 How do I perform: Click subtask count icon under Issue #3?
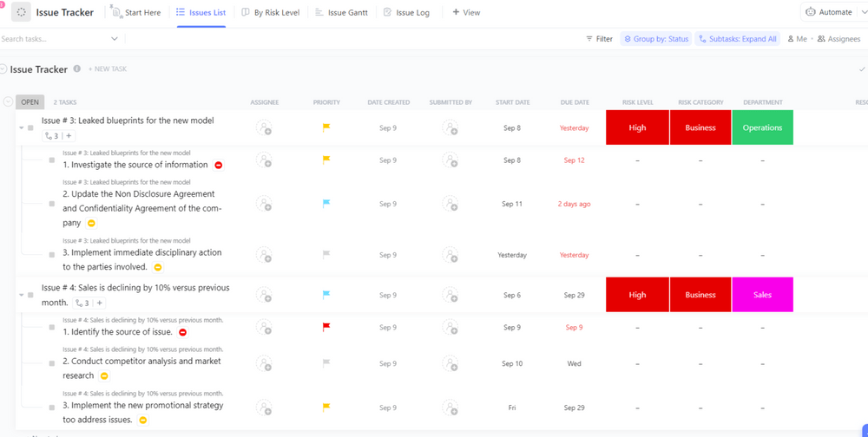tap(51, 136)
